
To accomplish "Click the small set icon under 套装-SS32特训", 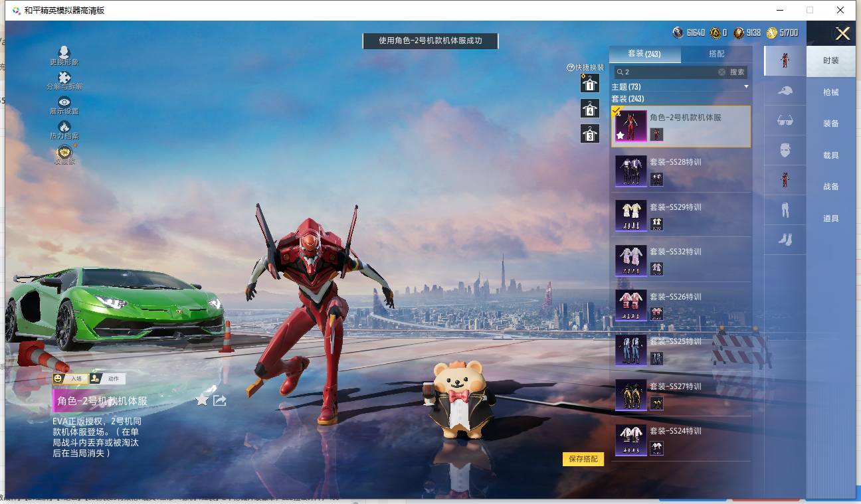I will [x=656, y=269].
